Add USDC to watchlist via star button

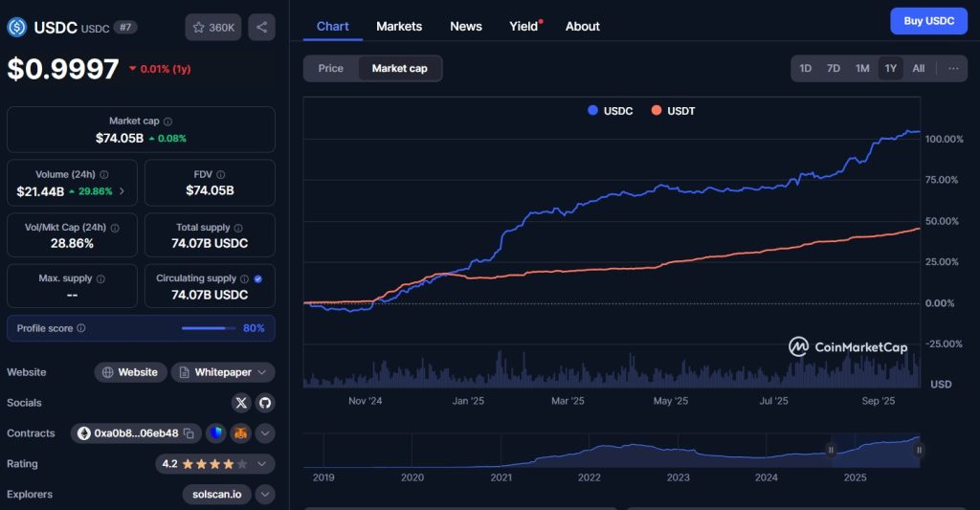(213, 27)
